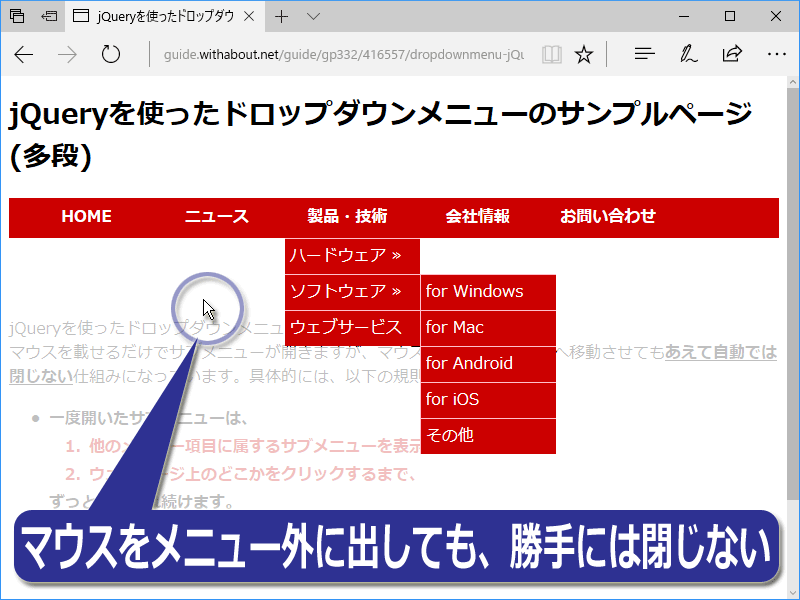Click the vertical scrollbar down arrow

click(792, 592)
